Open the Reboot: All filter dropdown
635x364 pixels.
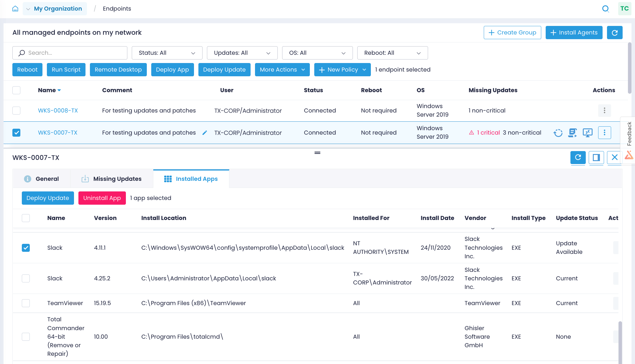point(392,53)
